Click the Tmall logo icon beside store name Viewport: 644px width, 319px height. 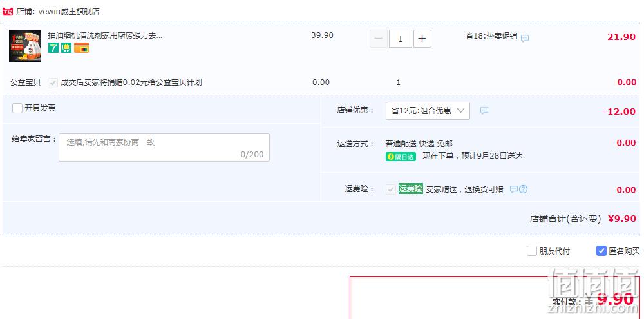[x=7, y=12]
